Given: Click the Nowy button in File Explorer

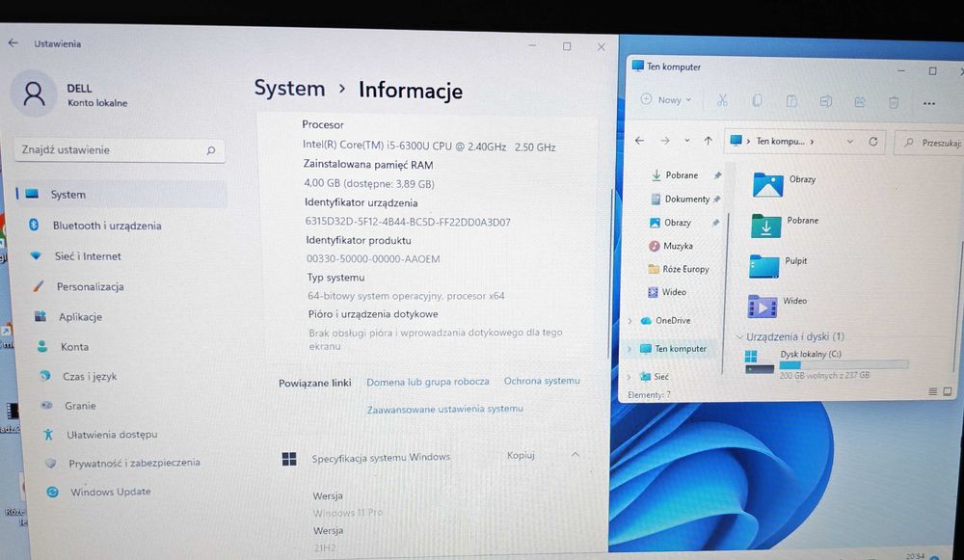Looking at the screenshot, I should coord(666,99).
